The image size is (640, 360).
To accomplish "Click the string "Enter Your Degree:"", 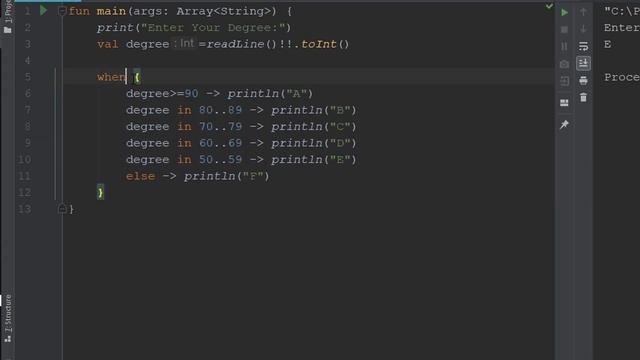I will 213,28.
